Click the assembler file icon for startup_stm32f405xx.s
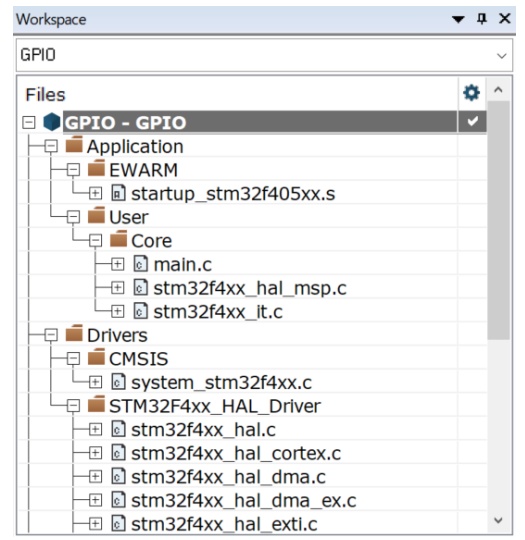525x540 pixels. tap(118, 193)
